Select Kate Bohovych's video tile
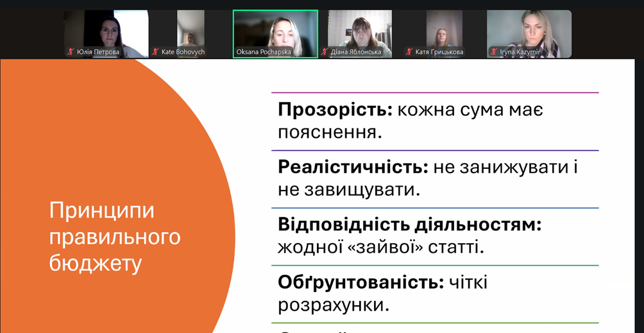Screen dimensions: 644x333 191,31
